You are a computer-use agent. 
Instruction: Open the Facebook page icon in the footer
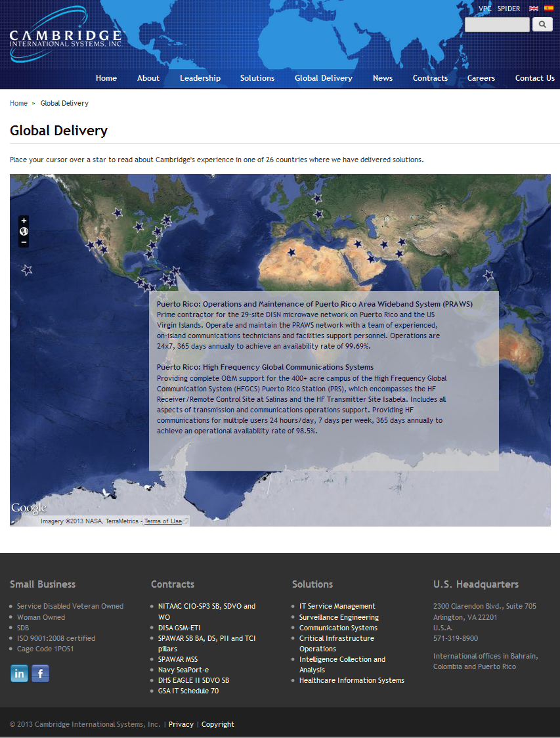click(41, 674)
